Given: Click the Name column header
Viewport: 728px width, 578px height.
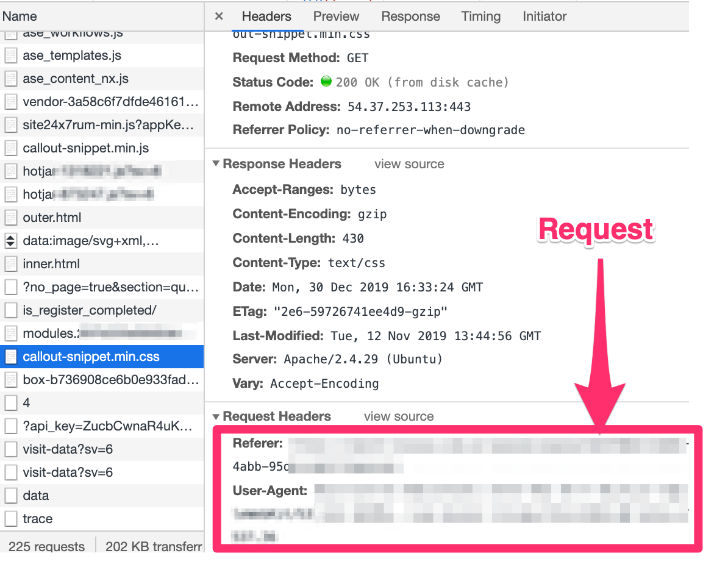Looking at the screenshot, I should click(20, 16).
